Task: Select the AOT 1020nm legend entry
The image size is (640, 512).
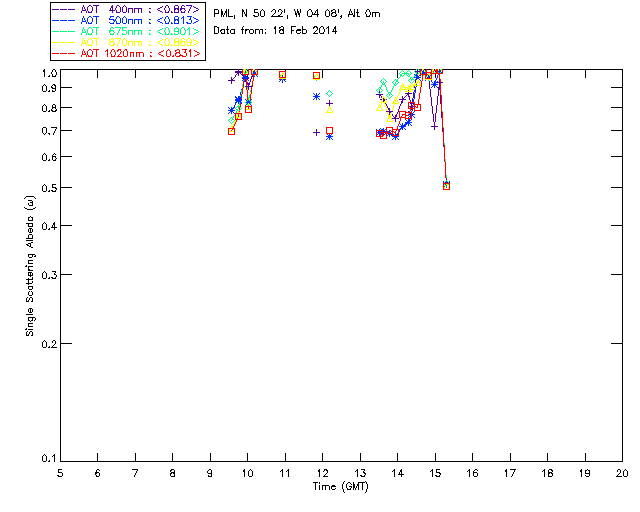Action: coord(126,53)
